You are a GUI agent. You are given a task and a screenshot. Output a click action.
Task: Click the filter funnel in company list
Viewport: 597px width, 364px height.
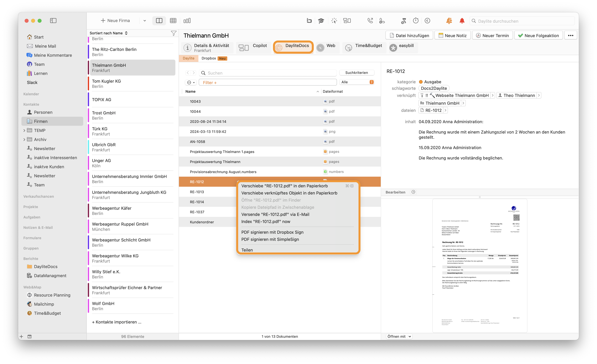click(x=173, y=33)
